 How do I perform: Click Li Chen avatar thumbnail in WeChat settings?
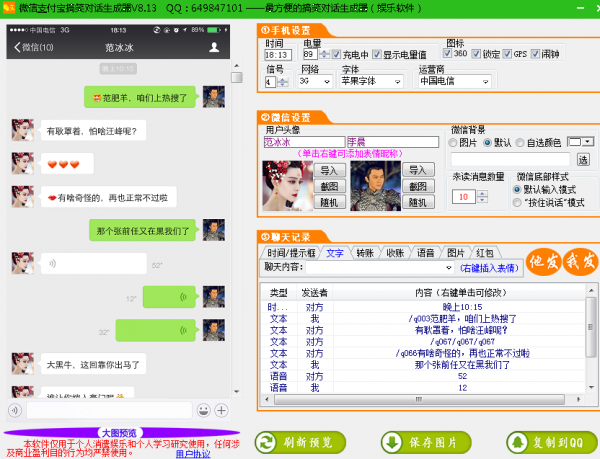click(x=375, y=186)
